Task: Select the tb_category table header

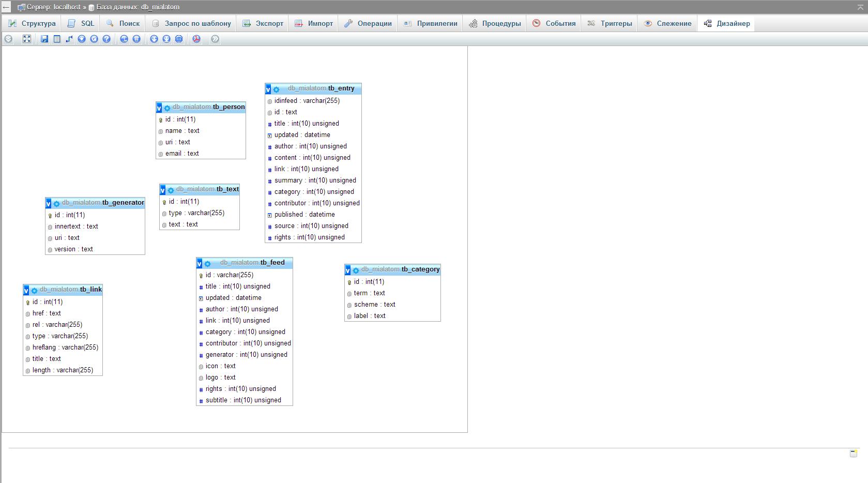Action: 400,269
